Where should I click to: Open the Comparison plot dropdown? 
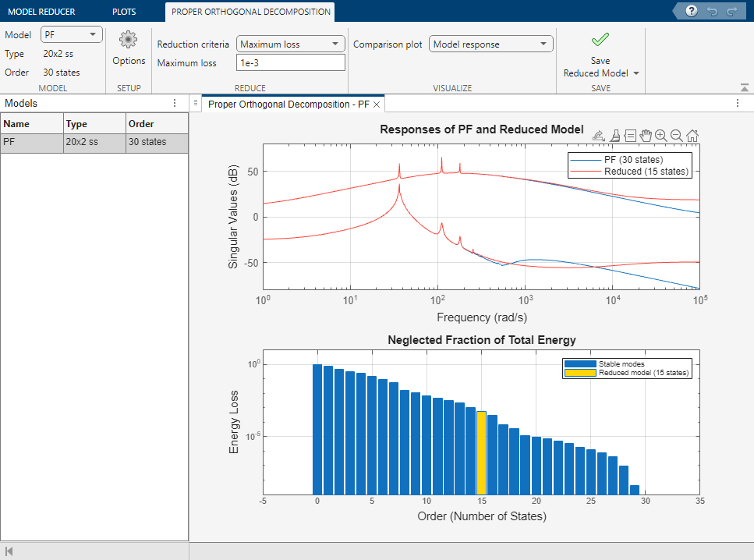tap(491, 44)
